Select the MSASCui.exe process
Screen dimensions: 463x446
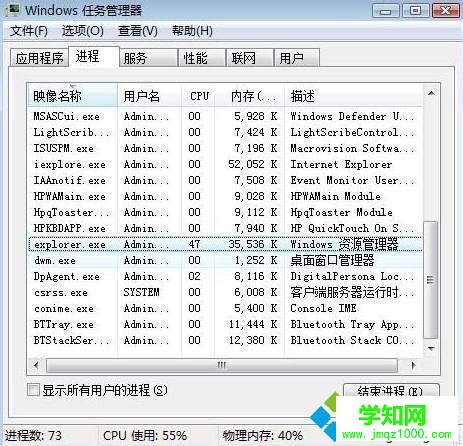[225, 116]
